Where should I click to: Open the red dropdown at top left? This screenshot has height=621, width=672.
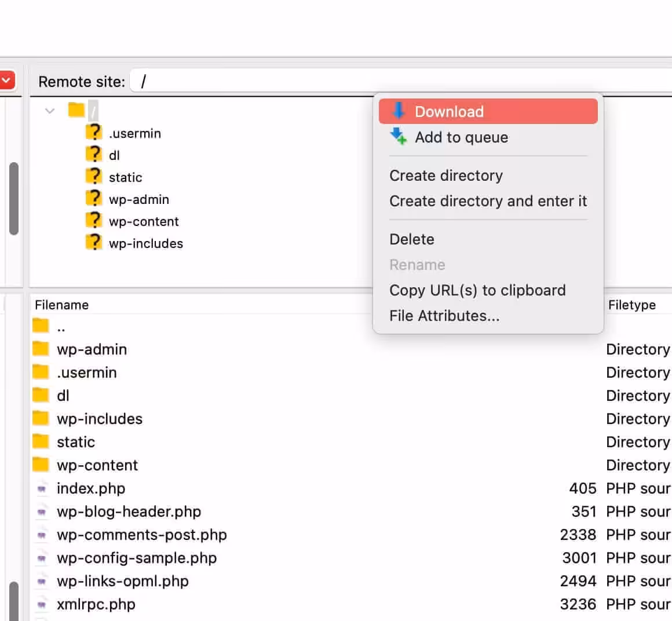pyautogui.click(x=7, y=80)
